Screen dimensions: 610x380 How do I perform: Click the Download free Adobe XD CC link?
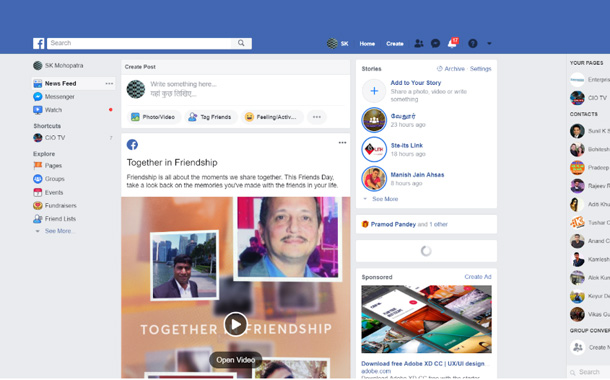click(x=423, y=364)
